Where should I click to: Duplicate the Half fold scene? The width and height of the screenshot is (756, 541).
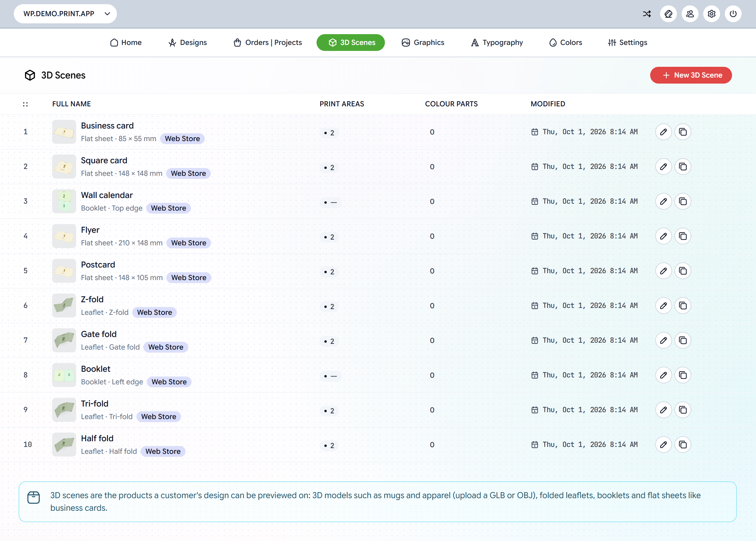683,445
